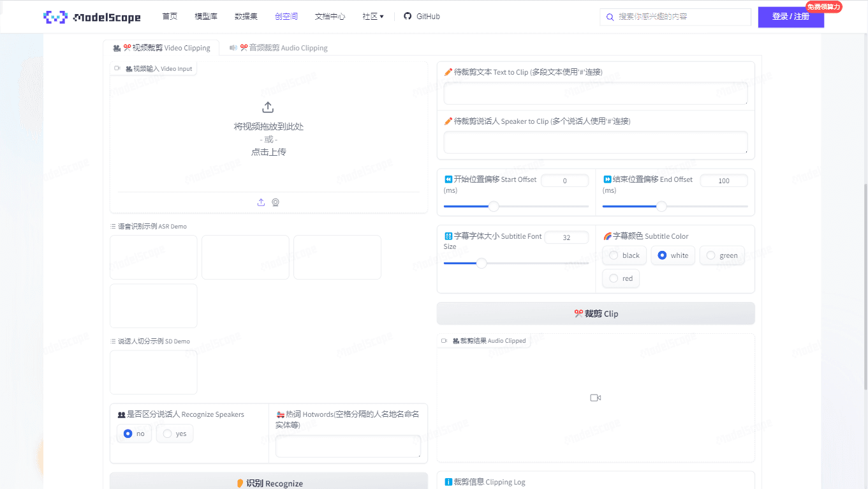Click the video camera icon in clipped result

pyautogui.click(x=596, y=398)
